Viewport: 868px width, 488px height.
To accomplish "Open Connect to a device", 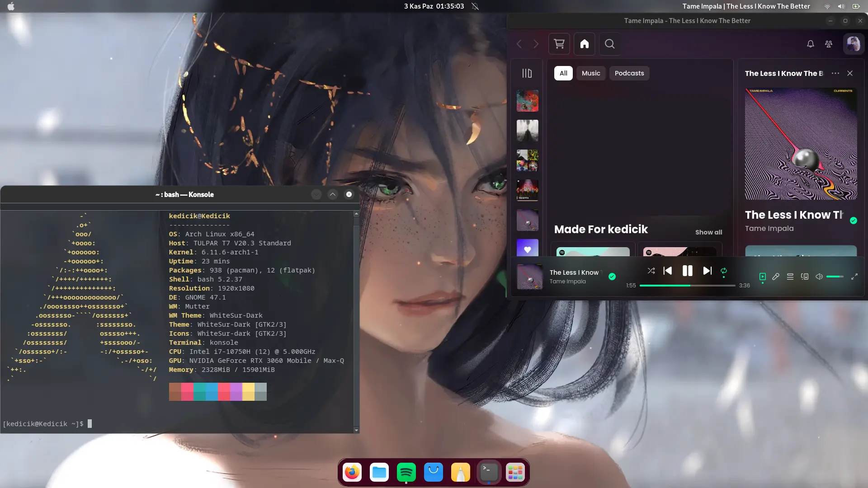I will (x=805, y=277).
